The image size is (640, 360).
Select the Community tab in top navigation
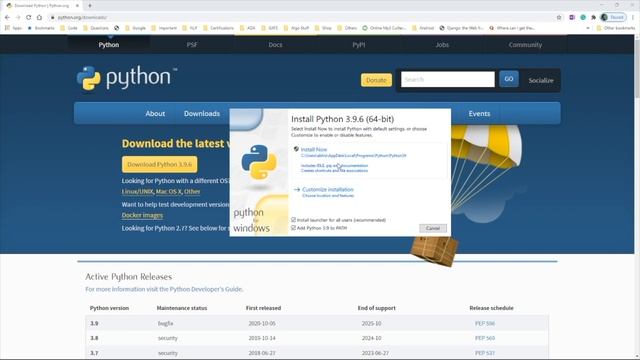pyautogui.click(x=525, y=44)
